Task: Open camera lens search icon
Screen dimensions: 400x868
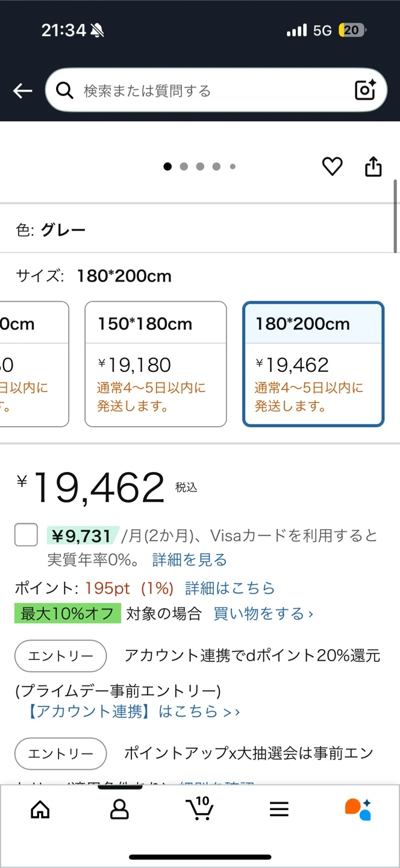Action: [x=365, y=90]
